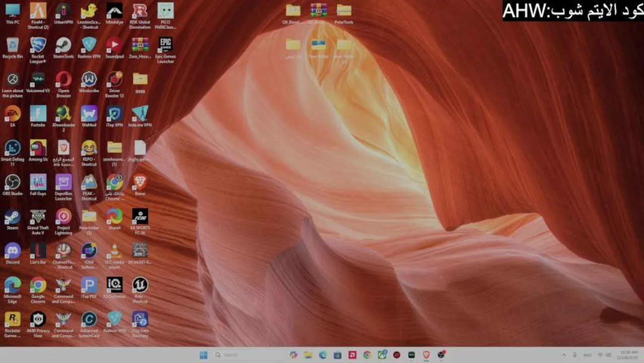Launch the EA app shortcut
The image size is (644, 363).
coord(13,116)
